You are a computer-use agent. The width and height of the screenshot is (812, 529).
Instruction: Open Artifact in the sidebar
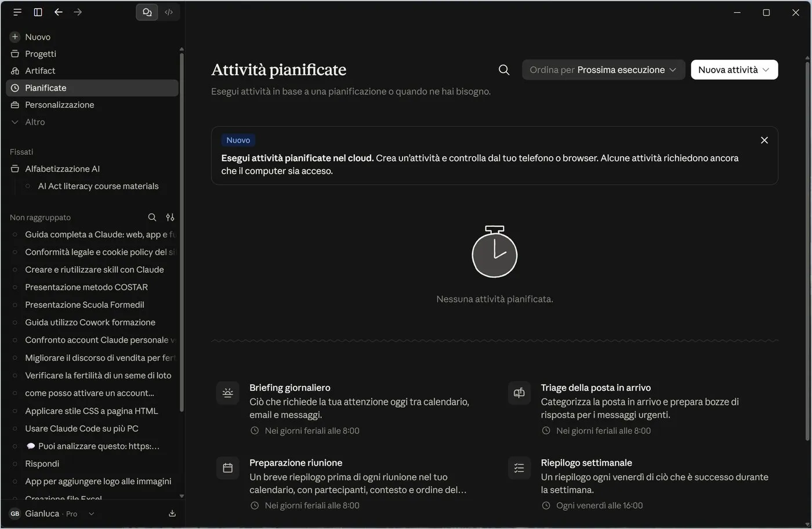coord(92,70)
